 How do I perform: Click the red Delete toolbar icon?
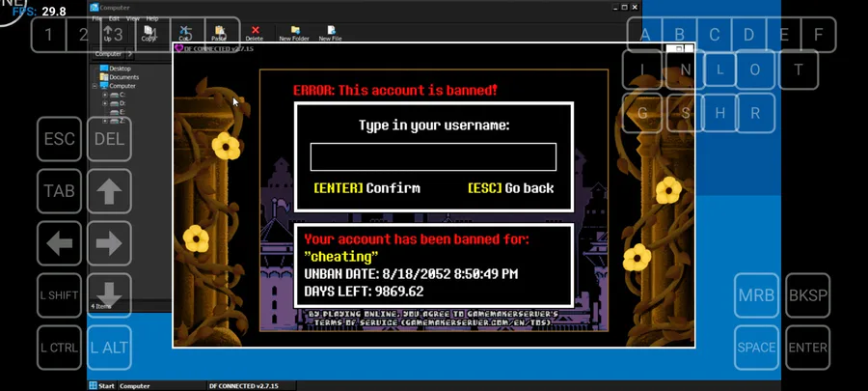pyautogui.click(x=255, y=33)
